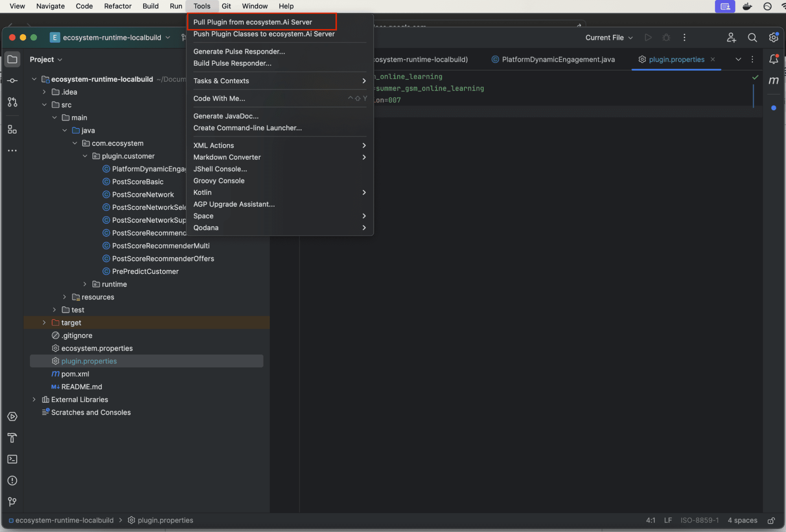This screenshot has height=532, width=786.
Task: Open the IDE Settings gear
Action: (x=773, y=37)
